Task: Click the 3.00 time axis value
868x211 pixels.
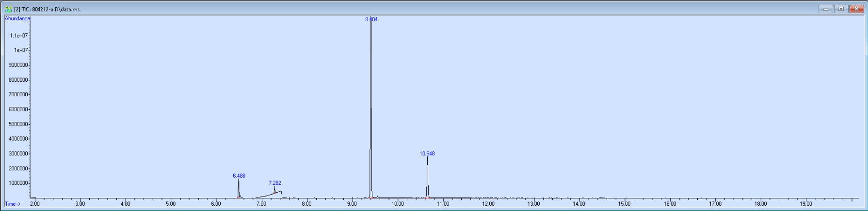Action: (x=80, y=204)
